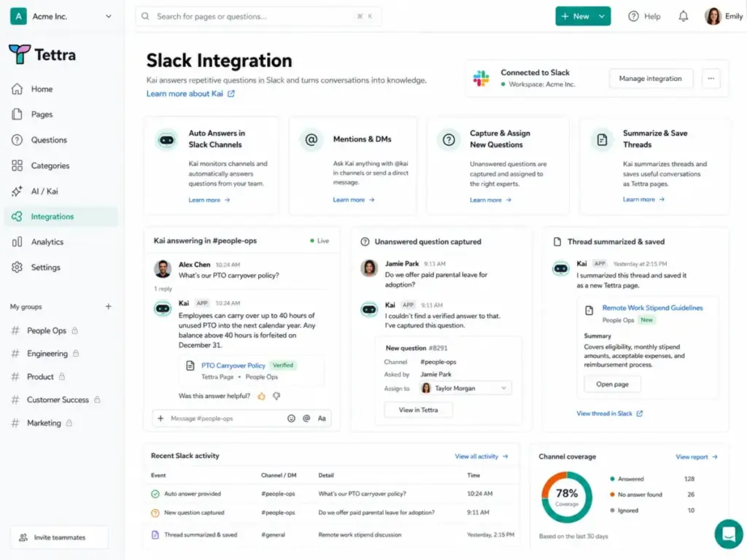The image size is (747, 560).
Task: Click View all activity link
Action: (x=481, y=456)
